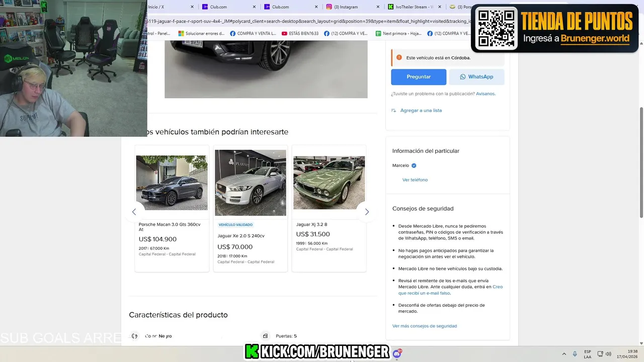Click the Instagram favicon on its tab
This screenshot has width=644, height=362.
(x=329, y=7)
